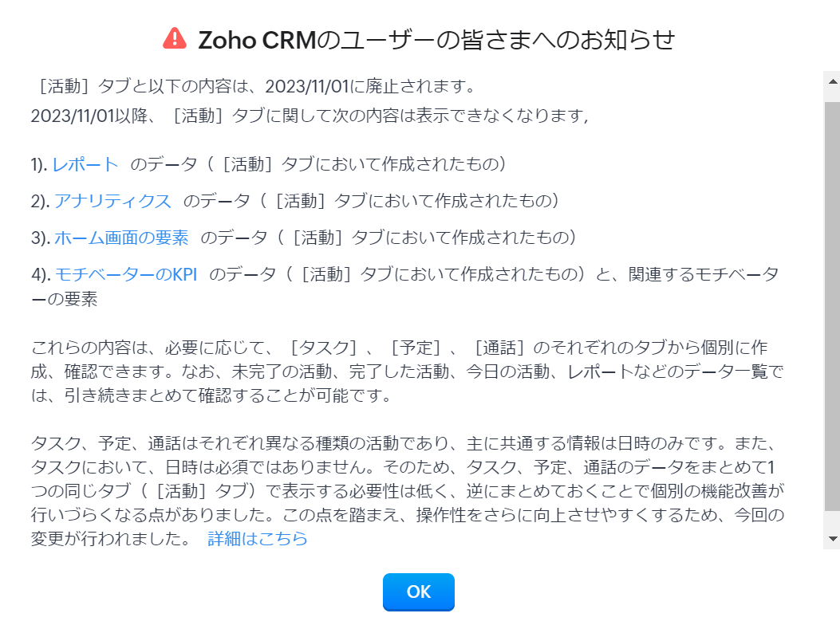Click the red warning triangle icon
Image resolution: width=840 pixels, height=625 pixels.
[174, 38]
